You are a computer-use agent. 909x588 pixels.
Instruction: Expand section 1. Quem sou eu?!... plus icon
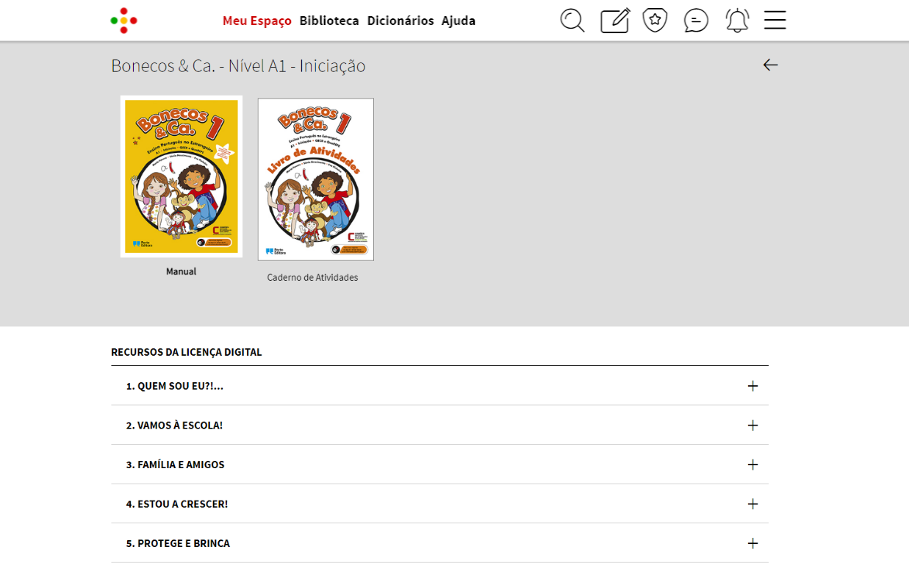click(752, 386)
